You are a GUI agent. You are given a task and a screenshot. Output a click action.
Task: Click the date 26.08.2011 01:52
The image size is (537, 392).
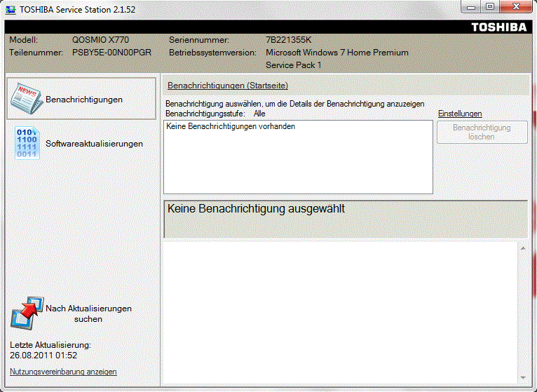(x=43, y=356)
